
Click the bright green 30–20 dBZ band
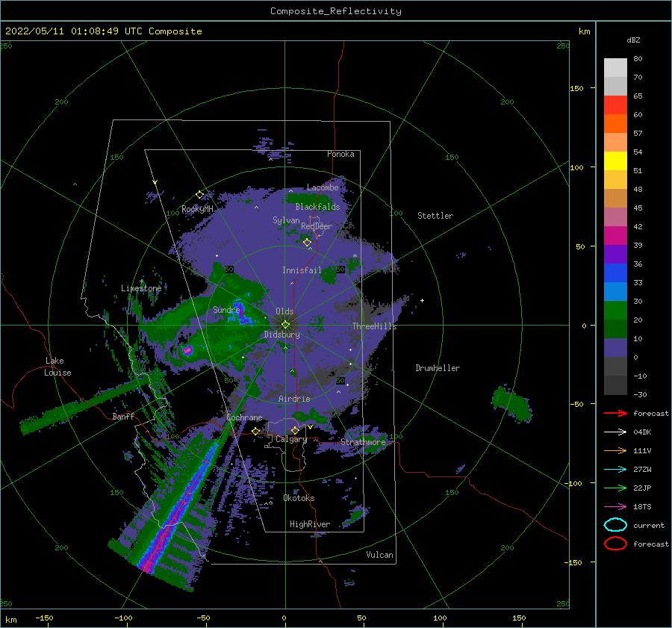coord(615,311)
